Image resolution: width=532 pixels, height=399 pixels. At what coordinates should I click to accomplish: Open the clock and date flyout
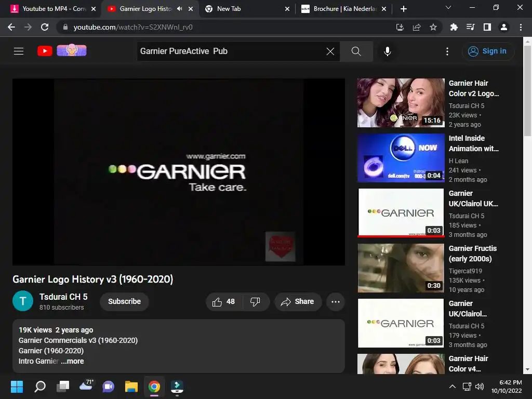[x=506, y=387]
